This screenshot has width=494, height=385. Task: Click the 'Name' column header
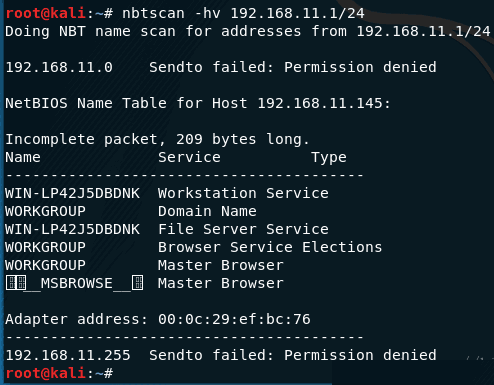coord(23,157)
